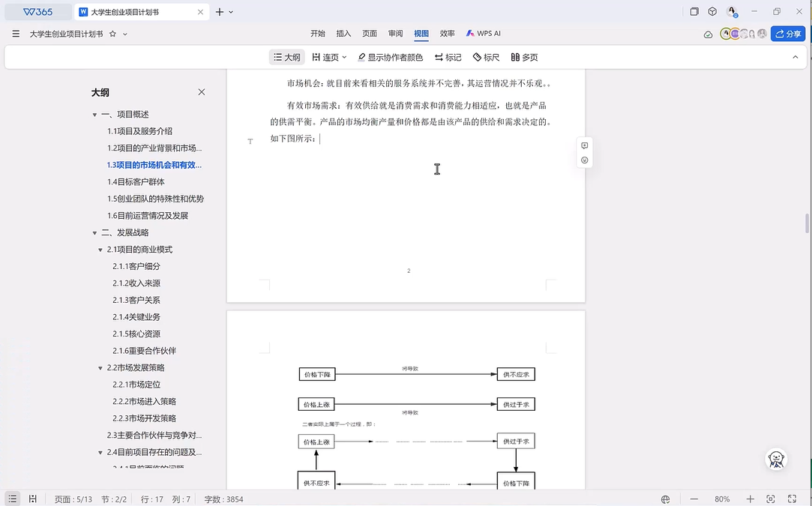Enter full screen mode from status bar

click(x=793, y=499)
